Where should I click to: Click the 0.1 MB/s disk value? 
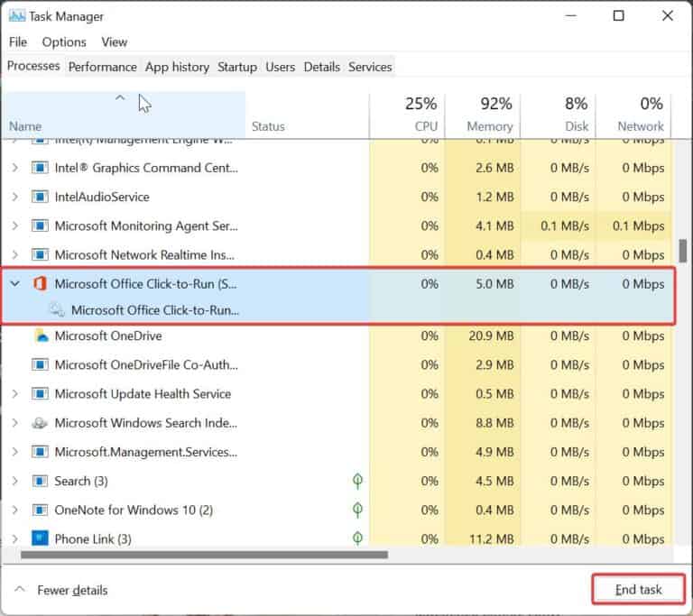coord(565,225)
